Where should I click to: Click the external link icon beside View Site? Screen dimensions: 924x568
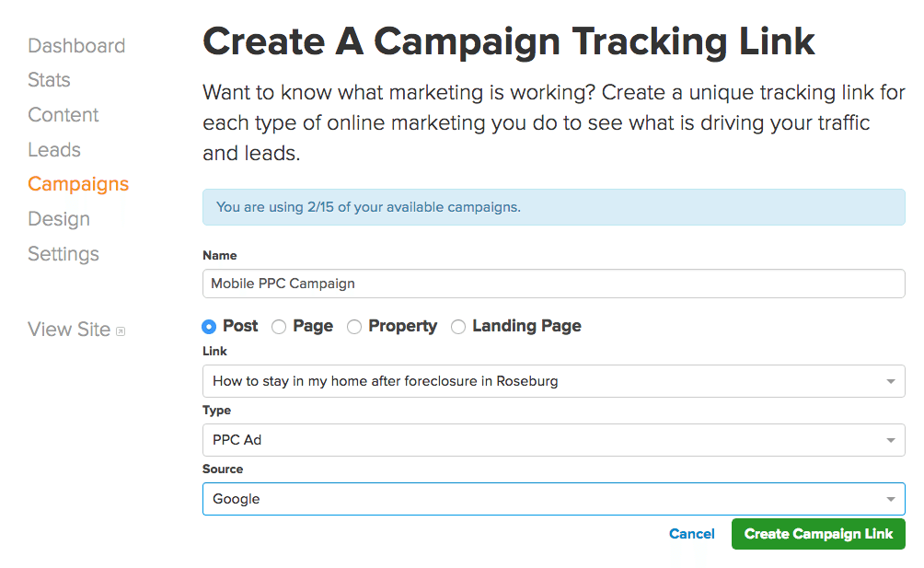click(121, 331)
